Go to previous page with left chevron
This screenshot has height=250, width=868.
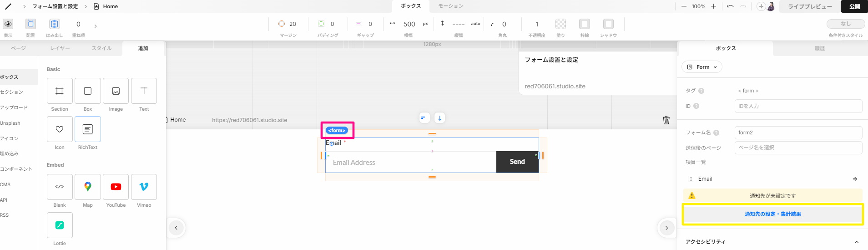pos(176,228)
